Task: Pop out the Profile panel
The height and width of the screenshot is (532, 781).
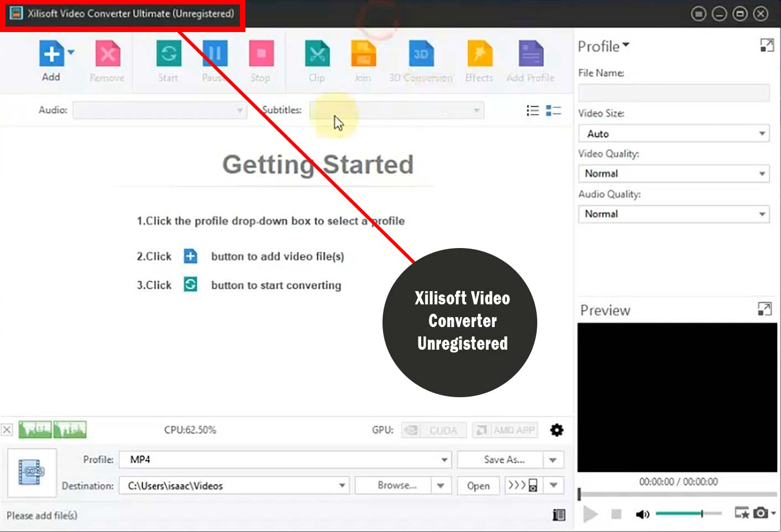Action: 767,45
